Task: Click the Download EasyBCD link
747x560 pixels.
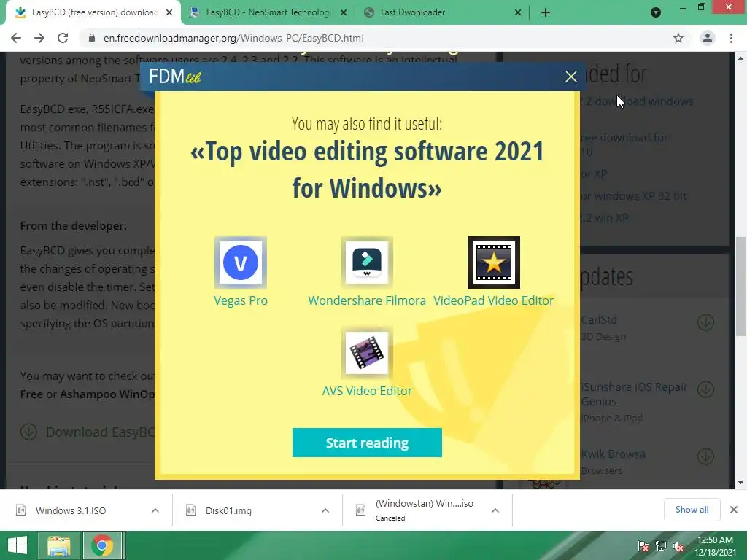Action: click(100, 432)
